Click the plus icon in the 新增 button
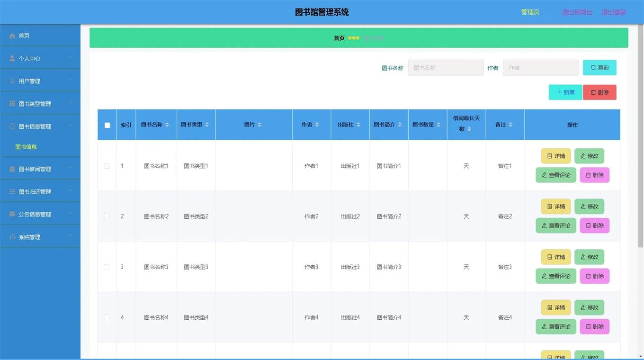The image size is (644, 360). coord(559,92)
